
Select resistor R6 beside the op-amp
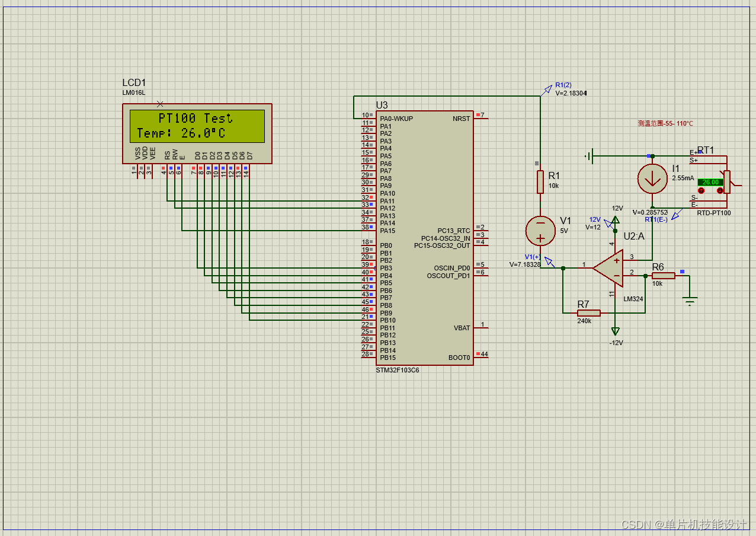pyautogui.click(x=664, y=275)
